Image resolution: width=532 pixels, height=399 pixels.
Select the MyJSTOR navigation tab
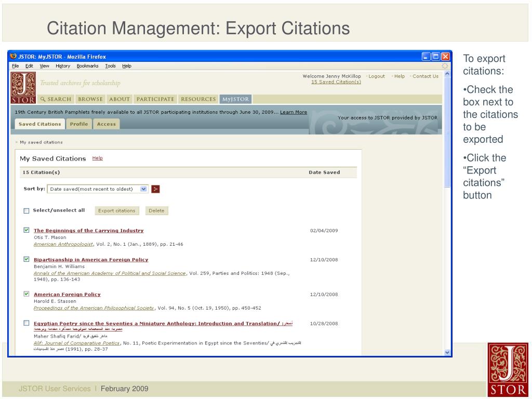click(x=235, y=99)
